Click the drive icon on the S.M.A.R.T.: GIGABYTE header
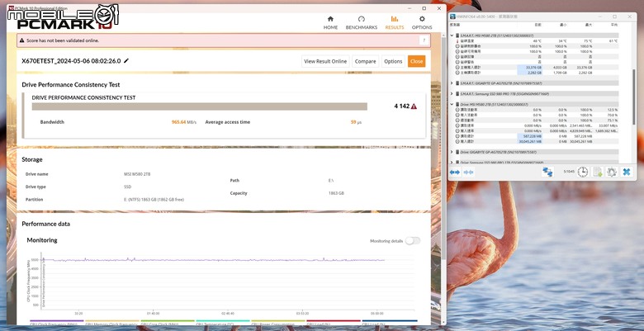 tap(457, 83)
